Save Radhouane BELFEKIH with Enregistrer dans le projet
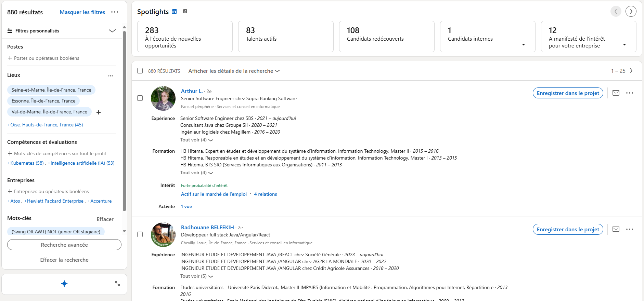 (568, 229)
